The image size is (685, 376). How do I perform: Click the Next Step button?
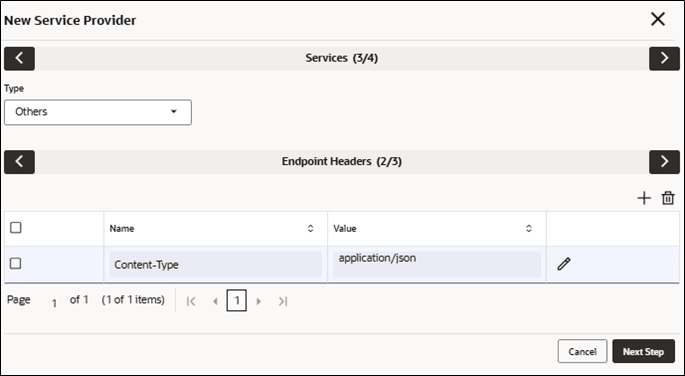[643, 351]
